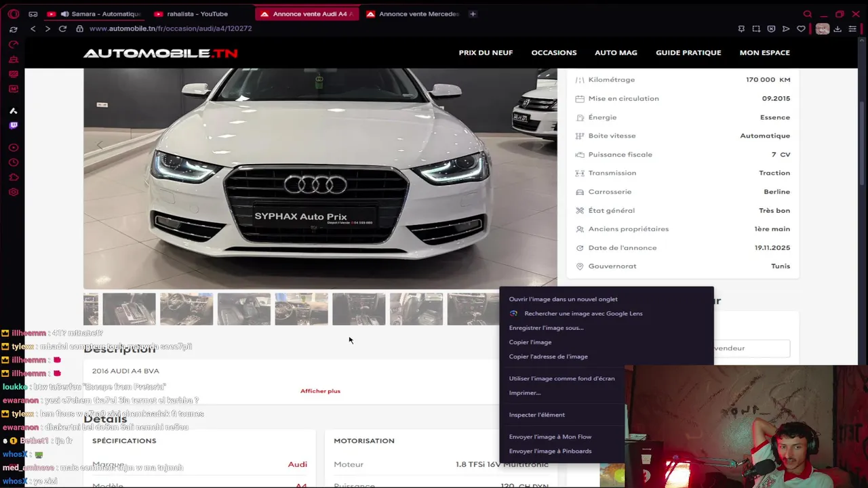Select the fifth full gallery thumbnail
This screenshot has width=868, height=488.
(359, 309)
